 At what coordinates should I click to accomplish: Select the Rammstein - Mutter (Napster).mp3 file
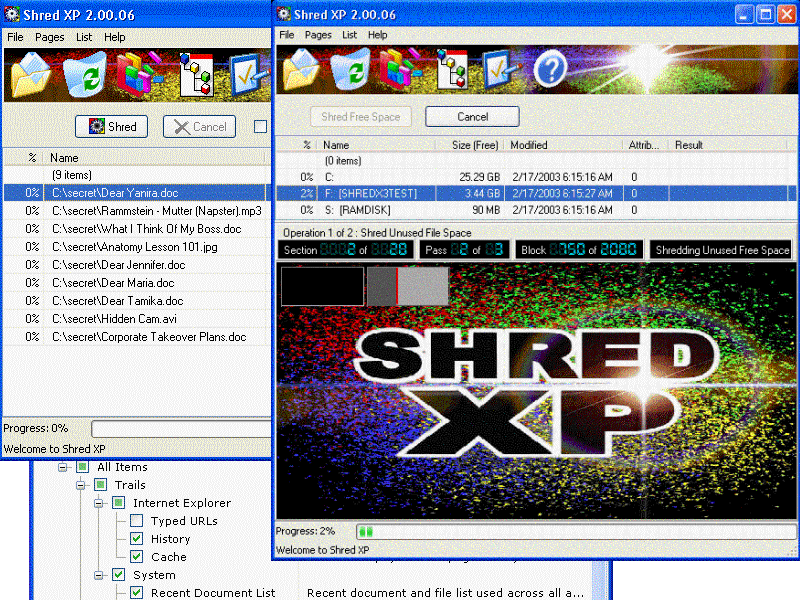click(137, 211)
